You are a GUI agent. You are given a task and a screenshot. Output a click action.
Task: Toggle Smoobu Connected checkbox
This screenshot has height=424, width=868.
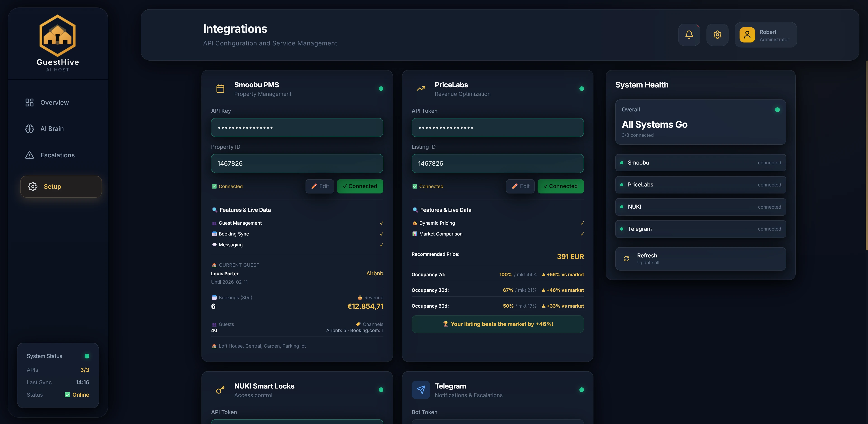point(214,186)
